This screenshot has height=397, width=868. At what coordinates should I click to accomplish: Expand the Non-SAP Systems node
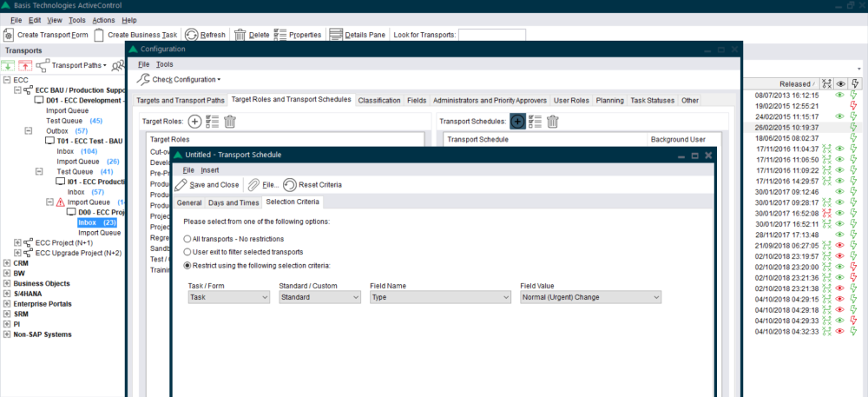[7, 334]
